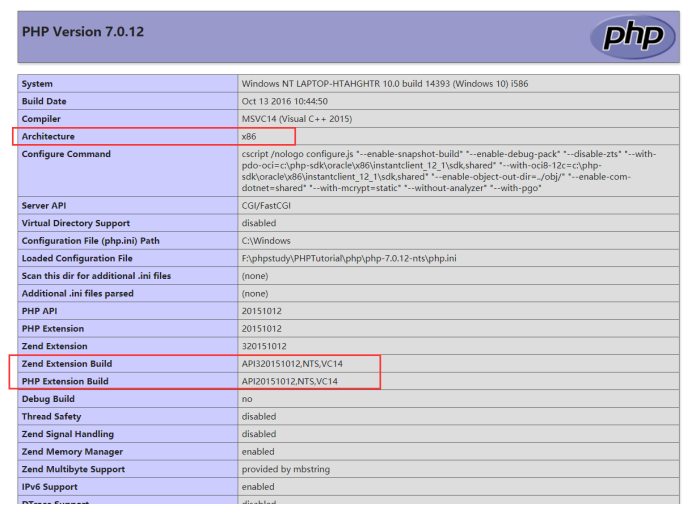Select 'API20151012,NTS,VC14' value

pyautogui.click(x=290, y=381)
